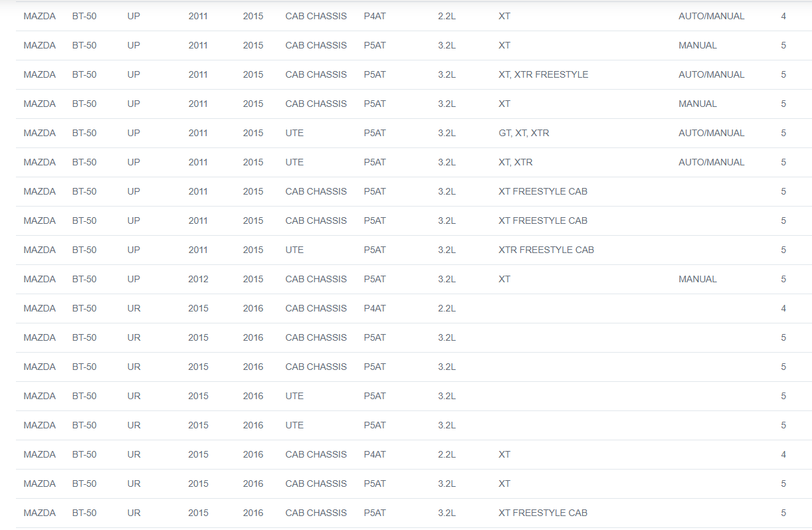Click the "XTR FREESTYLE CAB" trim cell

[546, 250]
